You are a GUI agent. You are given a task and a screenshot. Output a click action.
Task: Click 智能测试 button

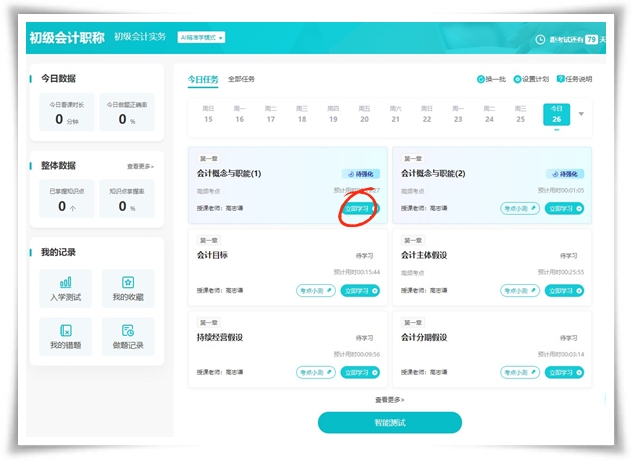click(390, 422)
